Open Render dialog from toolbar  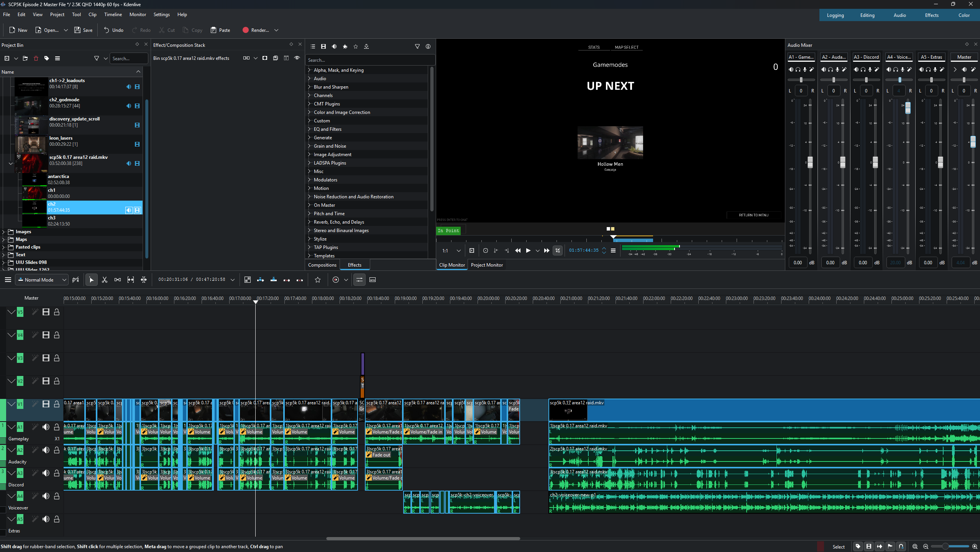(x=256, y=30)
